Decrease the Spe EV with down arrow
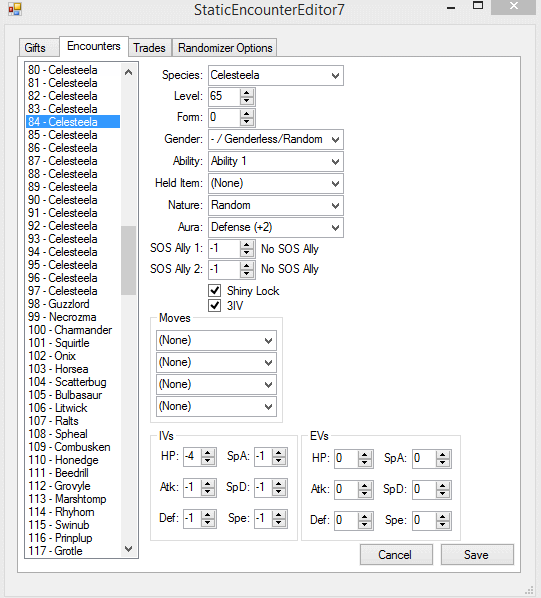 tap(443, 525)
